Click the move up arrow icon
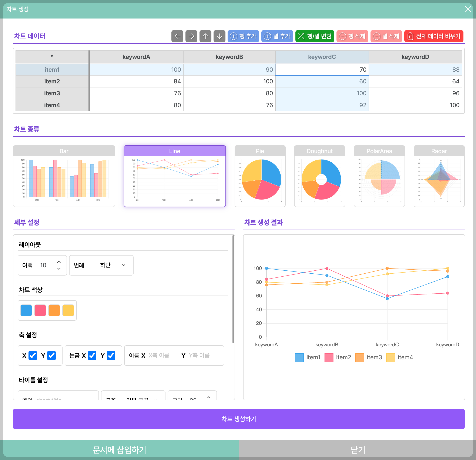Viewport: 476px width, 460px height. pyautogui.click(x=205, y=36)
